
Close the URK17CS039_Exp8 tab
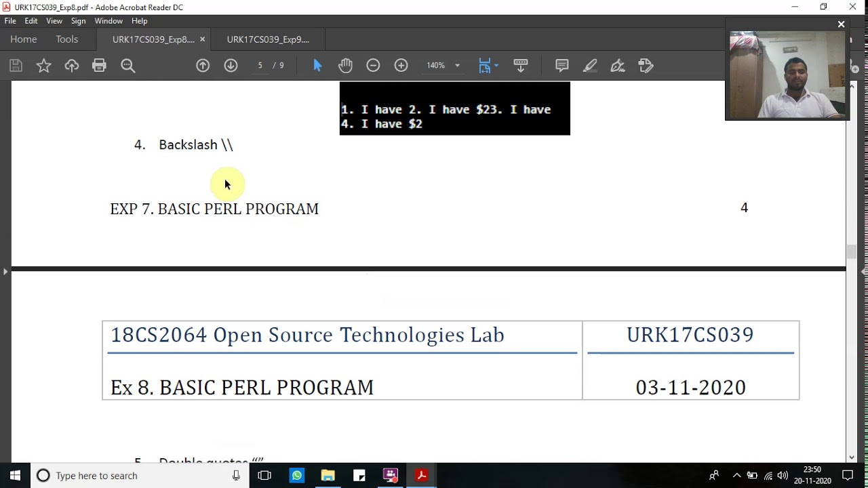pos(202,39)
